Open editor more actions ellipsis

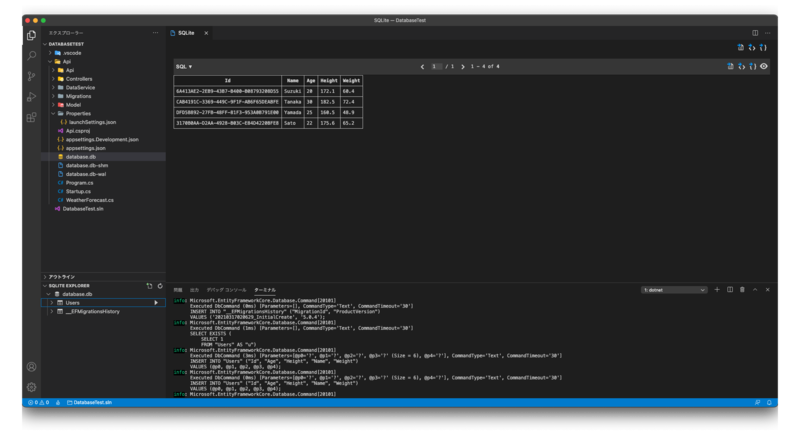coord(767,33)
